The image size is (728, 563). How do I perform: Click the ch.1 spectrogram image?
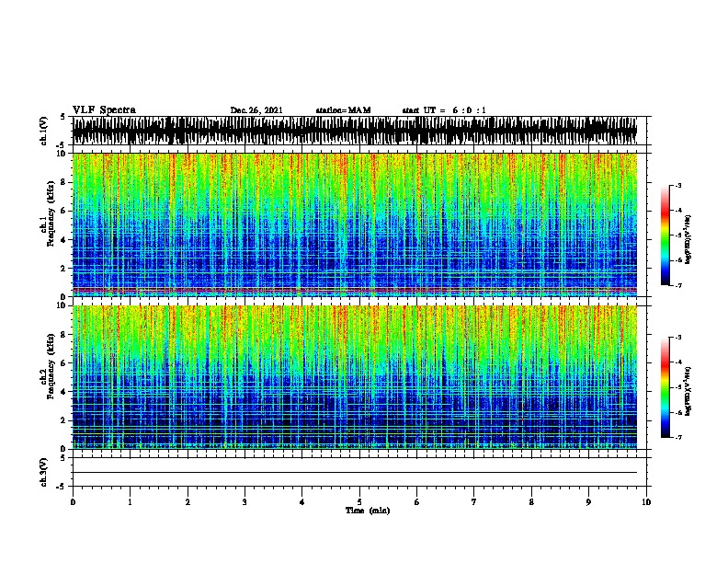(355, 224)
